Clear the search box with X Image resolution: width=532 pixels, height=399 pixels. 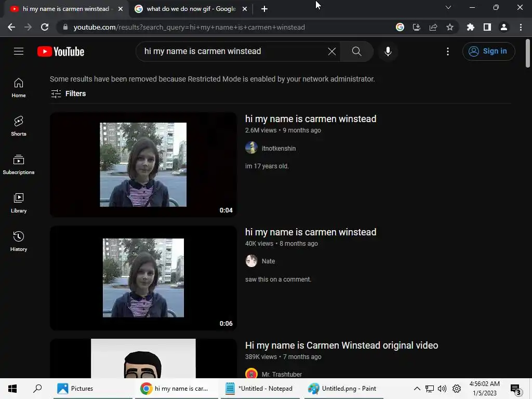(332, 51)
